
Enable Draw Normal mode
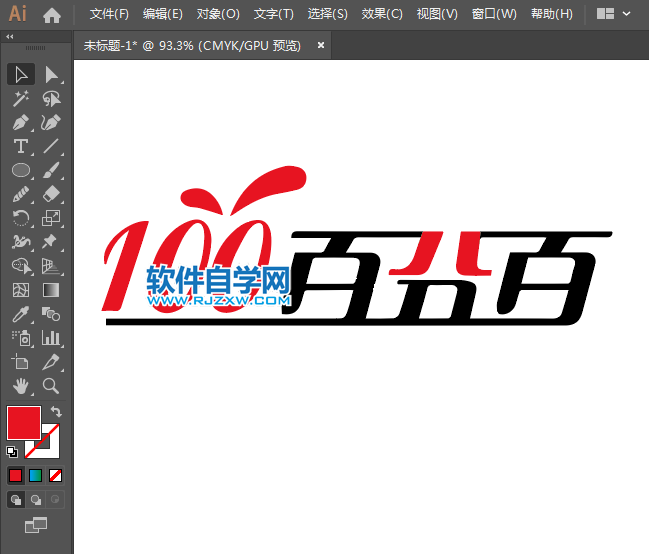point(16,500)
